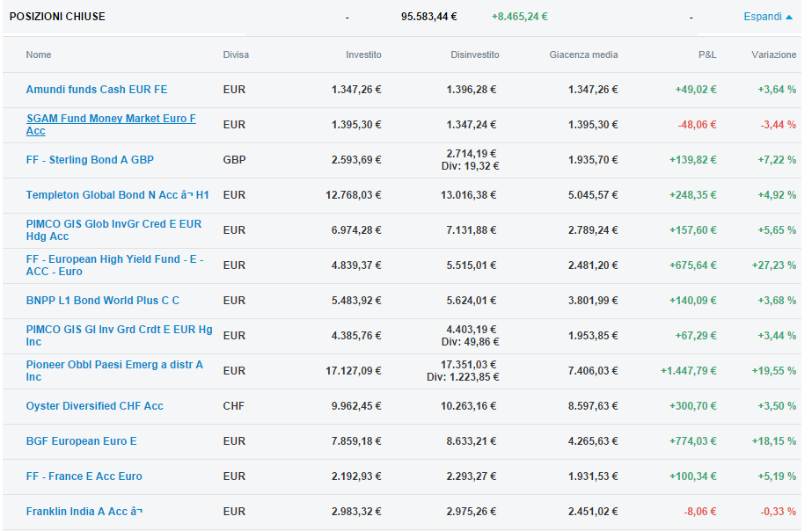Open BNPP L1 Bond World Plus C C
Screen dimensions: 812x531
tap(103, 301)
